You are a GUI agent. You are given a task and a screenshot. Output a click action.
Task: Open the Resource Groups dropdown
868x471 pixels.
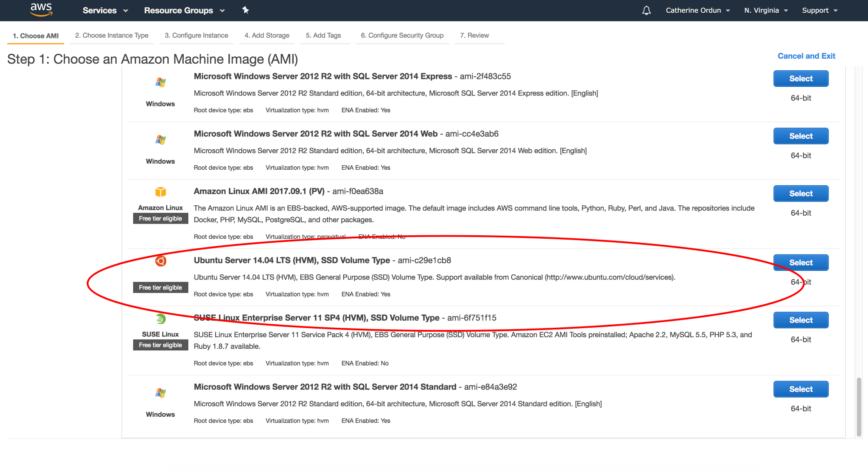184,10
